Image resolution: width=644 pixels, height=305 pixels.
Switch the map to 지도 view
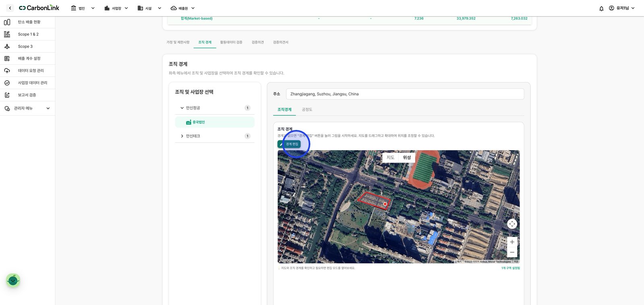point(390,157)
